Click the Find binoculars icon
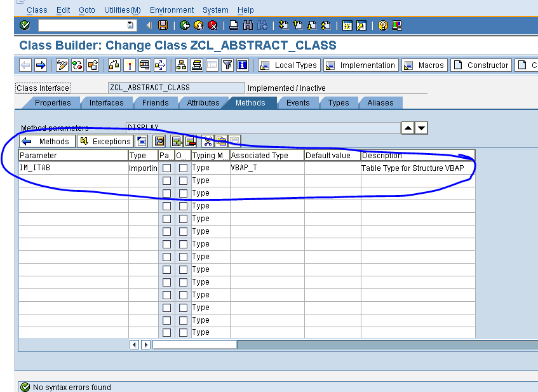The height and width of the screenshot is (392, 538). [248, 25]
